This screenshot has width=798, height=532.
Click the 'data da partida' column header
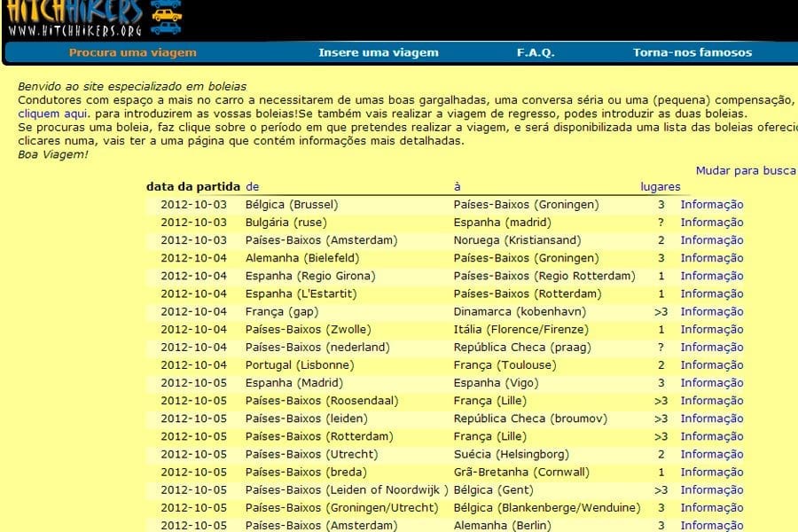[x=193, y=186]
